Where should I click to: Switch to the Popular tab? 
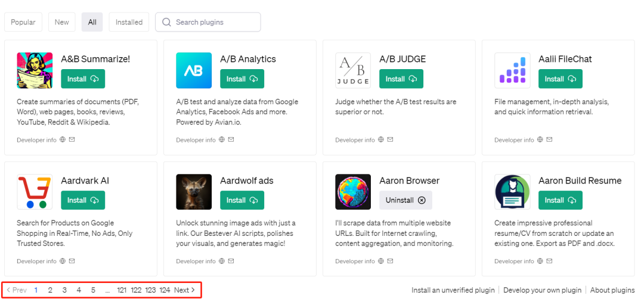23,22
